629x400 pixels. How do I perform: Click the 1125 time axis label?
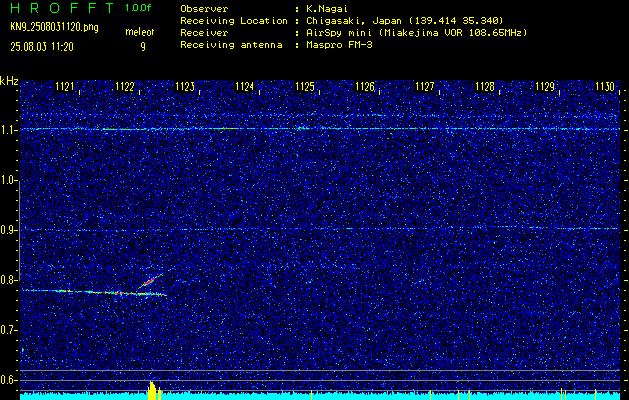pyautogui.click(x=305, y=86)
